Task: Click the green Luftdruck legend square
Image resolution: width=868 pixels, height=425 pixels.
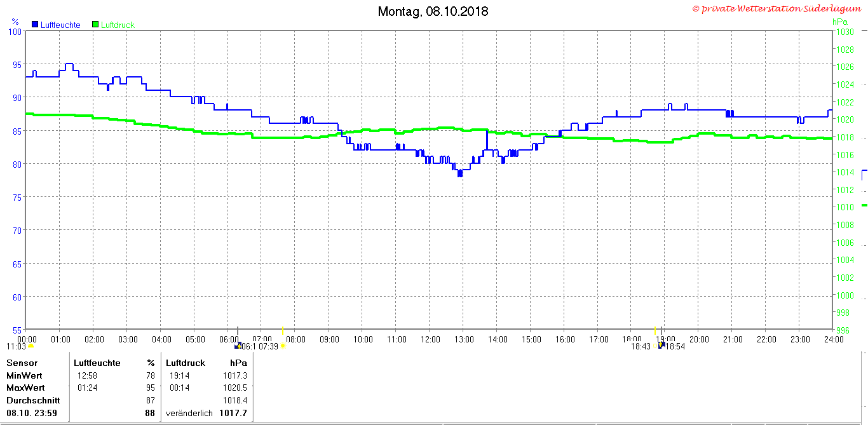Action: pyautogui.click(x=95, y=24)
